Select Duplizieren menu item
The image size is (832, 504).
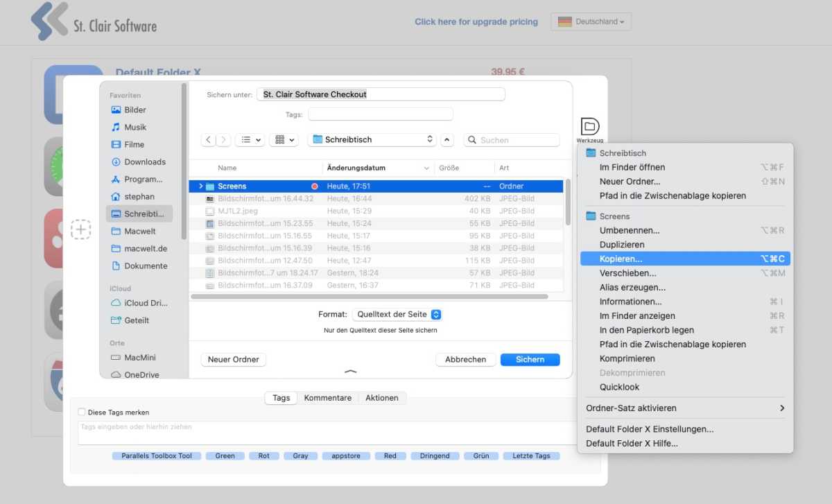click(685, 245)
